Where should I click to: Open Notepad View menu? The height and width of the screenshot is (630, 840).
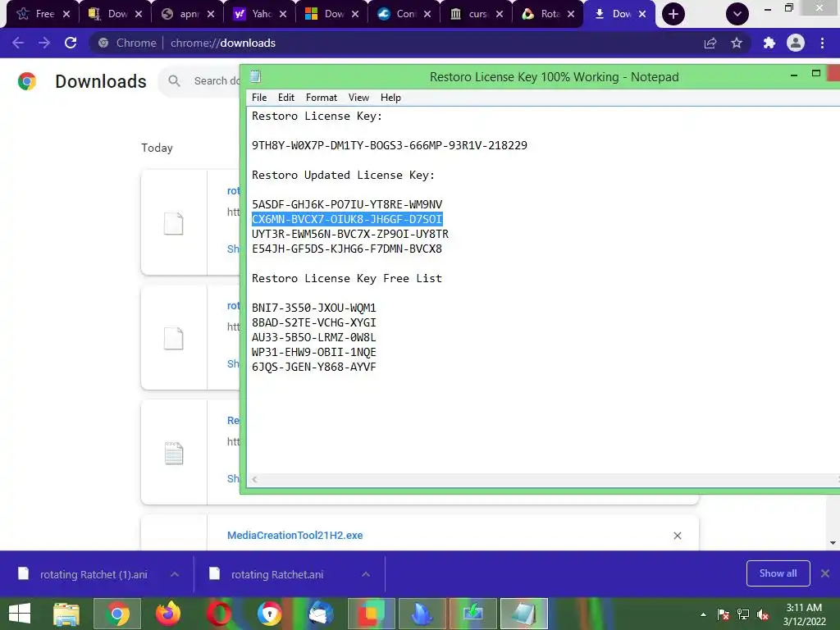[x=358, y=98]
